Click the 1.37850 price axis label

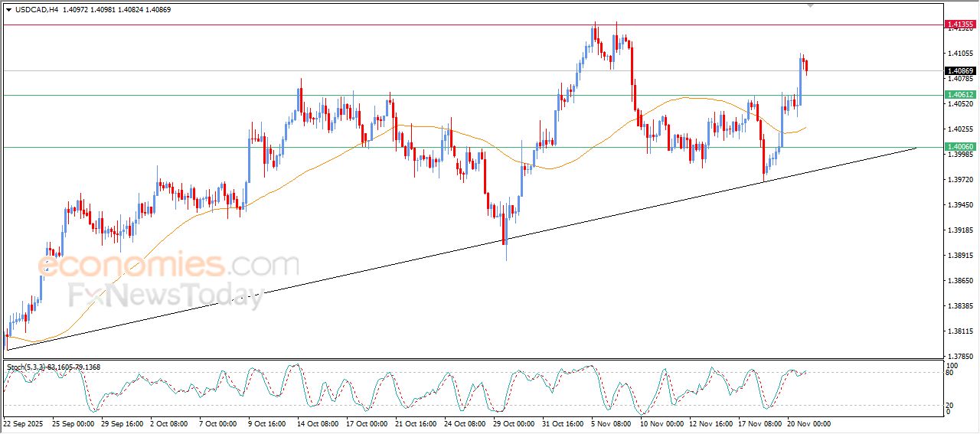point(960,356)
